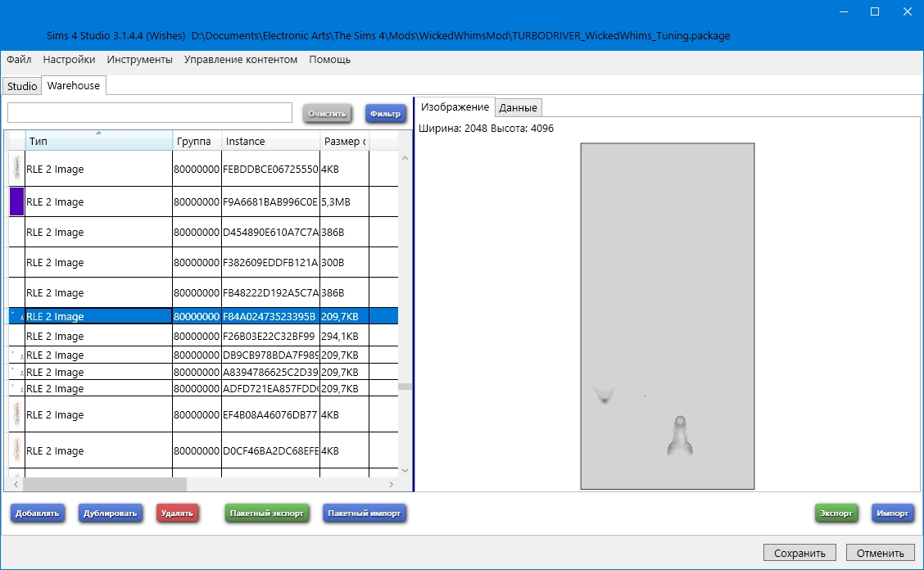The width and height of the screenshot is (924, 570).
Task: Click the 5,3MB size cell
Action: [x=344, y=202]
